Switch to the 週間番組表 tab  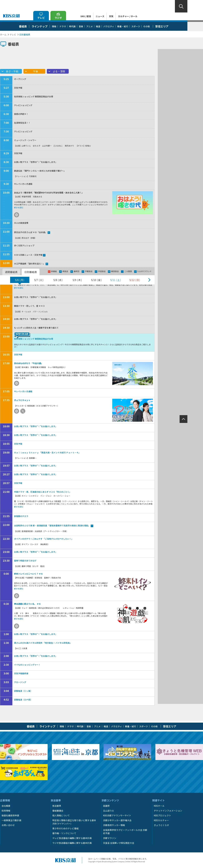click(x=11, y=272)
